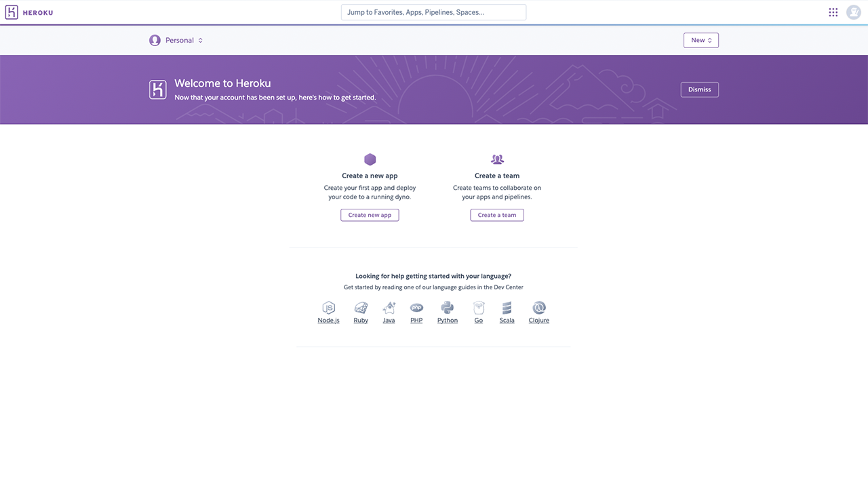Open the apps grid menu icon
The image size is (868, 488).
tap(833, 12)
